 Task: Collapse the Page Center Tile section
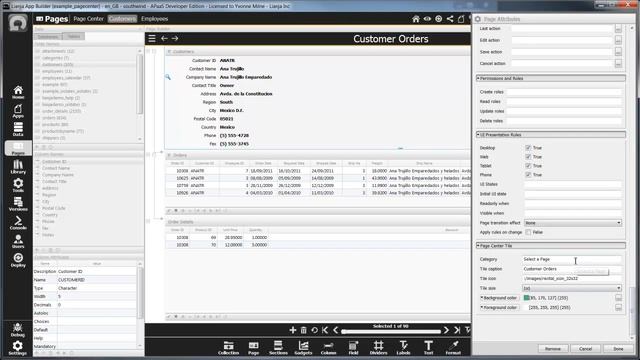point(551,246)
